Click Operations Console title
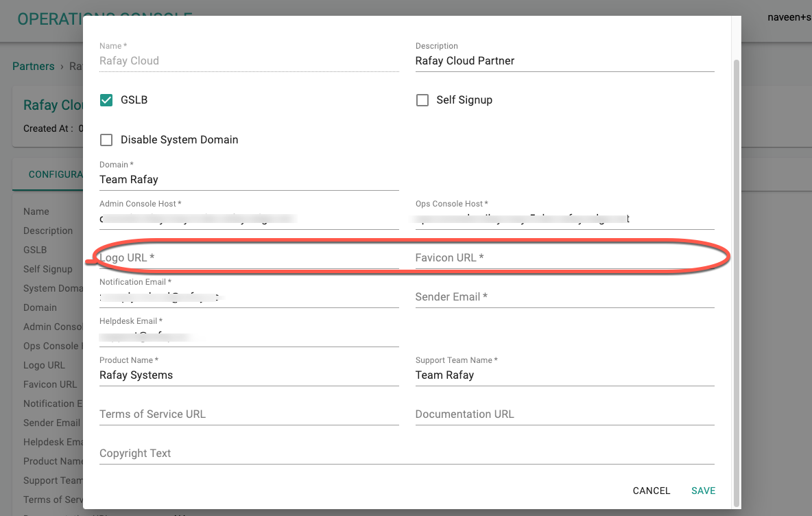This screenshot has height=516, width=812. [x=50, y=19]
